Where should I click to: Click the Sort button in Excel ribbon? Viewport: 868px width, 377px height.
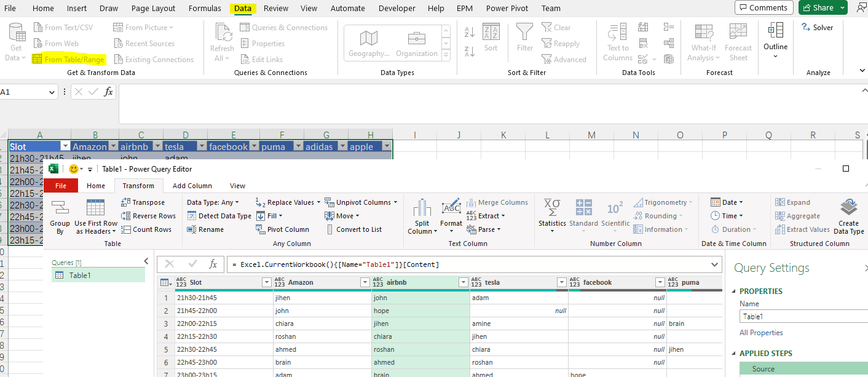(x=491, y=37)
